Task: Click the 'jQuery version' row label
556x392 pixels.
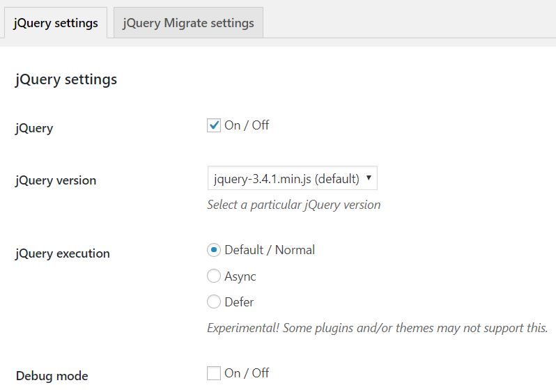Action: tap(56, 180)
